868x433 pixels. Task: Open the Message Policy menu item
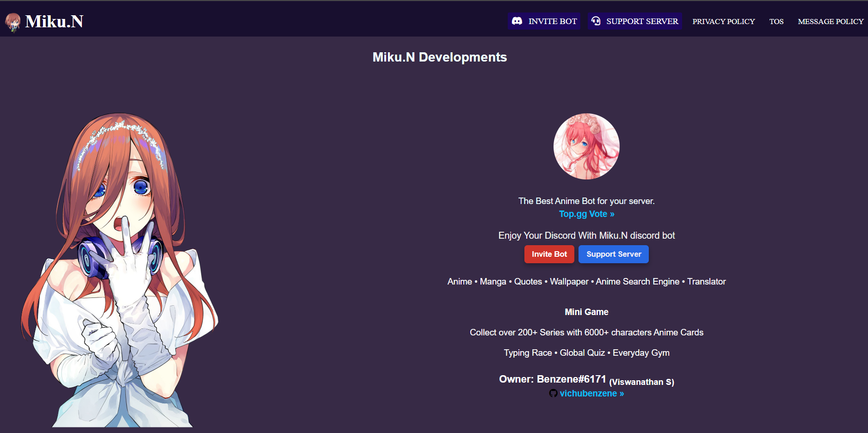point(831,21)
